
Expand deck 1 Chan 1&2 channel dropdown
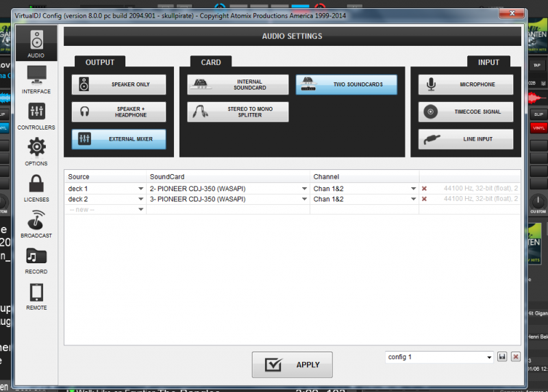(x=414, y=189)
